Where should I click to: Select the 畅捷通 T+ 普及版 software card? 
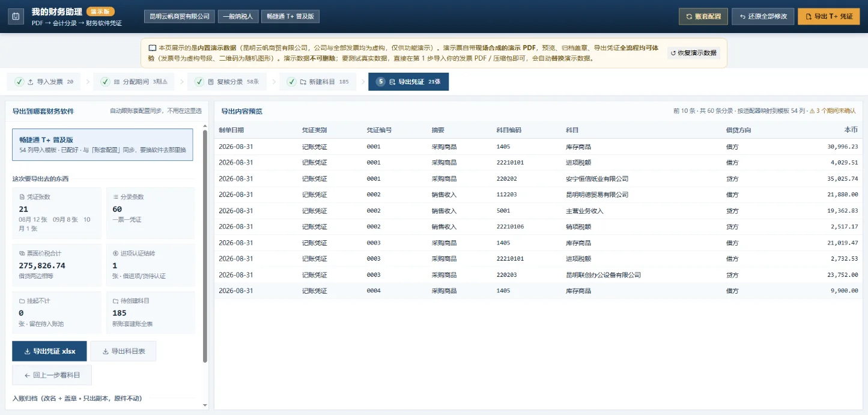103,145
